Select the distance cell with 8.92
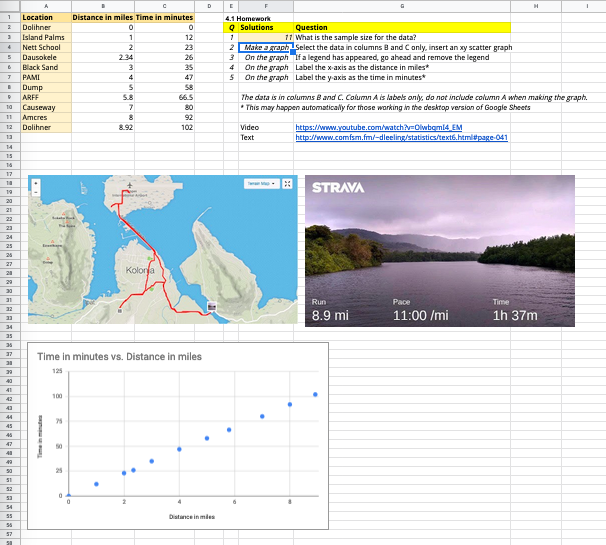The width and height of the screenshot is (606, 545). click(103, 128)
